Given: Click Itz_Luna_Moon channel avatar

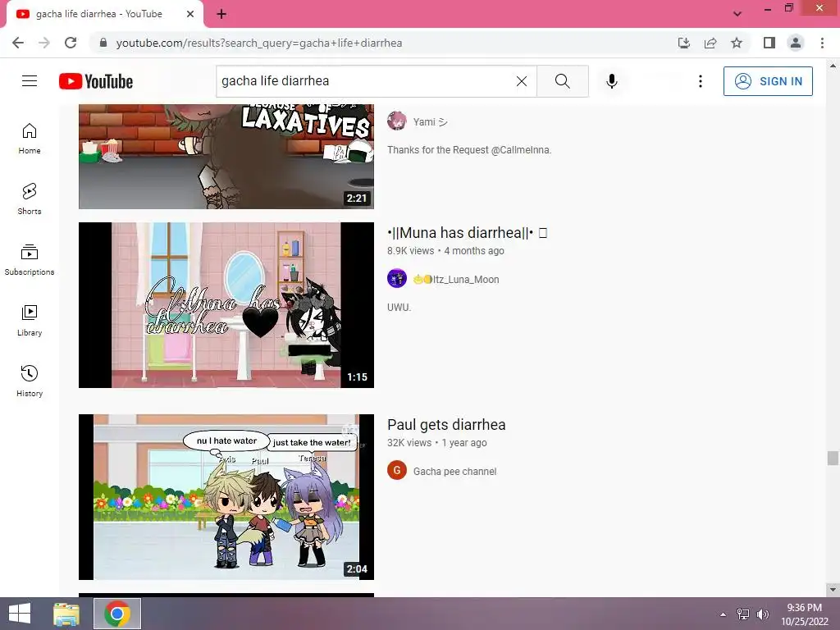Looking at the screenshot, I should [397, 279].
